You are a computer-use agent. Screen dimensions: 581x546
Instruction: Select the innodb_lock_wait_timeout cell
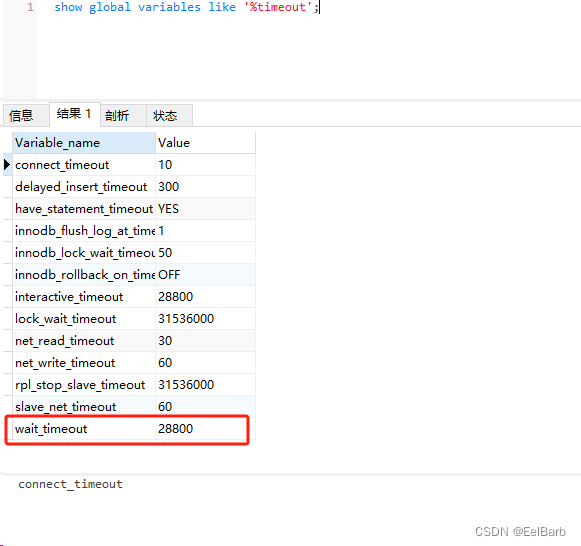click(x=84, y=253)
